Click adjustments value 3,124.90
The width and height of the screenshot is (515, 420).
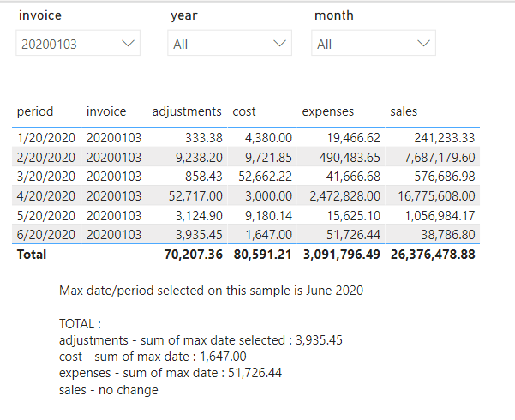coord(199,216)
